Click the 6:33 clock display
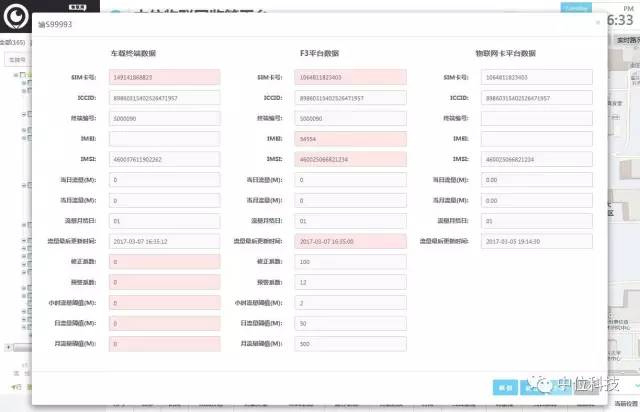The height and width of the screenshot is (412, 640). (620, 20)
